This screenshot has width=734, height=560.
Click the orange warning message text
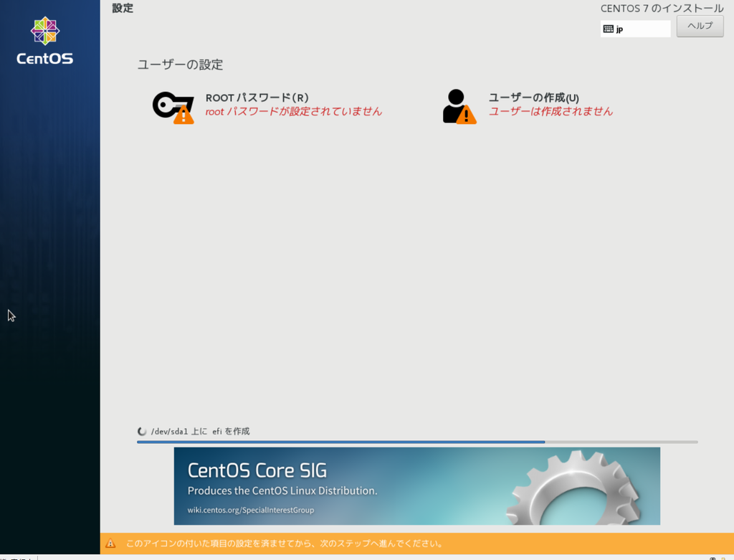click(285, 544)
